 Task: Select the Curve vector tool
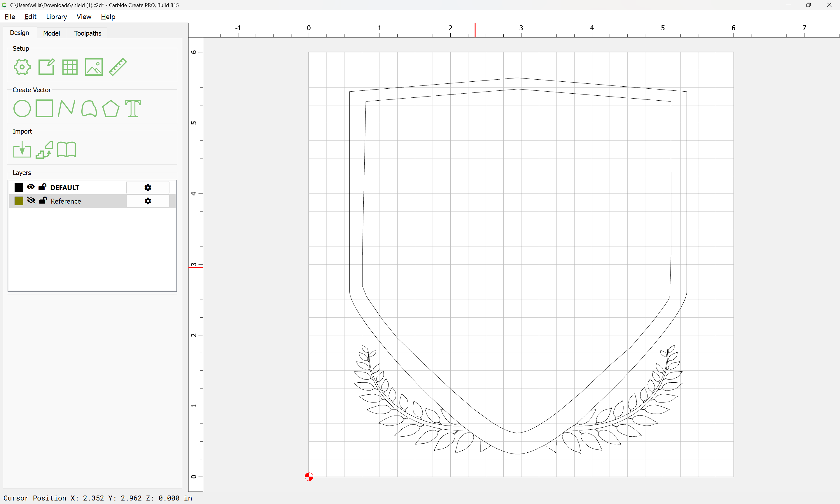(x=89, y=109)
